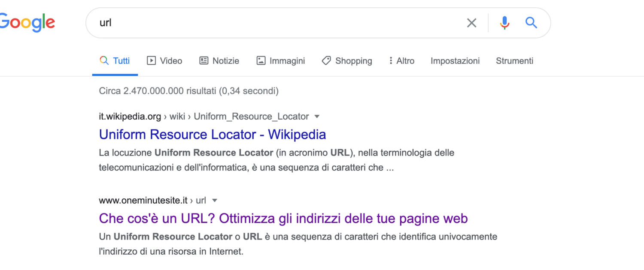Open 'Uniform Resource Locator - Wikipedia' result
644x270 pixels.
[213, 134]
